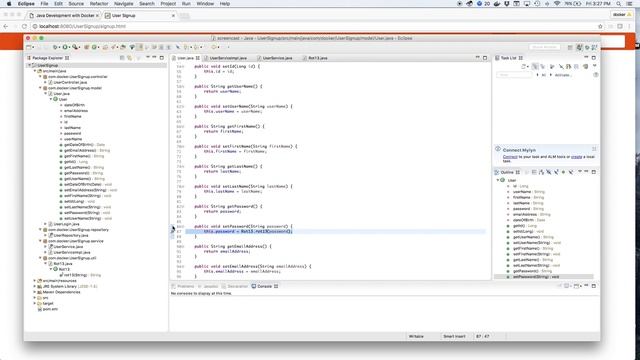Open macOS Spotlight search icon
640x360 pixels.
(x=619, y=4)
